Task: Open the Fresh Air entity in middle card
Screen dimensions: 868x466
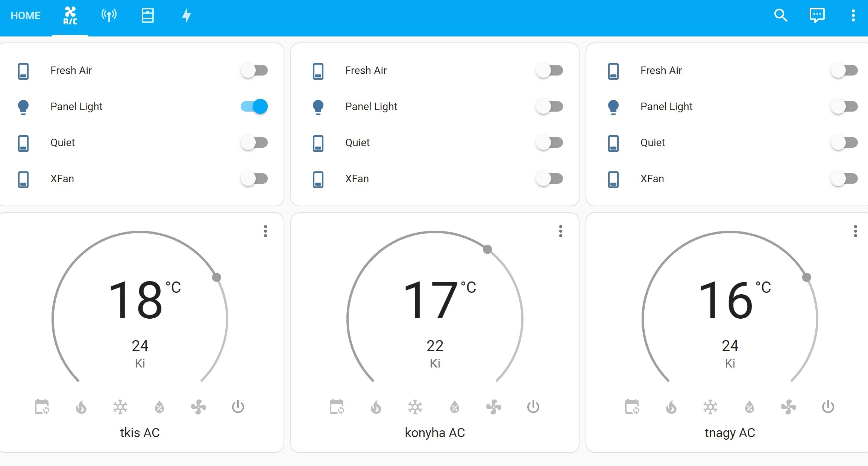Action: pos(366,70)
